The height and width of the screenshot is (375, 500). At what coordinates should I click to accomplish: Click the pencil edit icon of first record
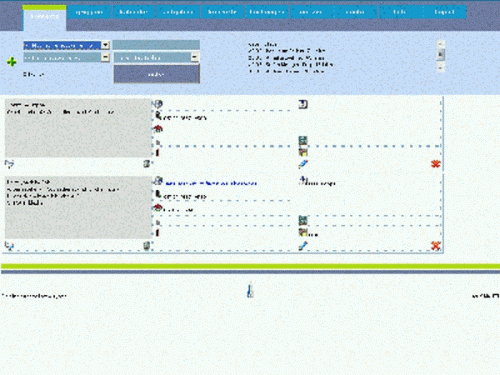[x=303, y=164]
